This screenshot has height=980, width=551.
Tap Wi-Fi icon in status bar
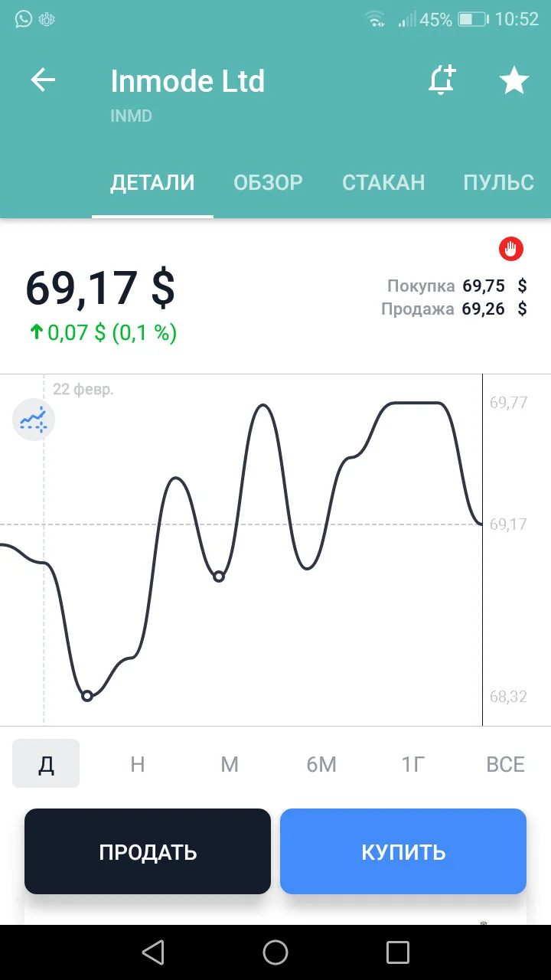pyautogui.click(x=375, y=19)
